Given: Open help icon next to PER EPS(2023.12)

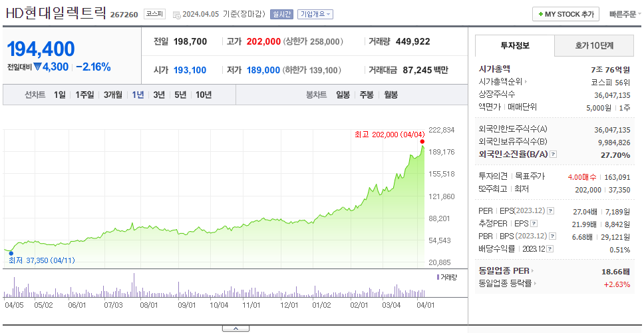Looking at the screenshot, I should click(551, 211).
